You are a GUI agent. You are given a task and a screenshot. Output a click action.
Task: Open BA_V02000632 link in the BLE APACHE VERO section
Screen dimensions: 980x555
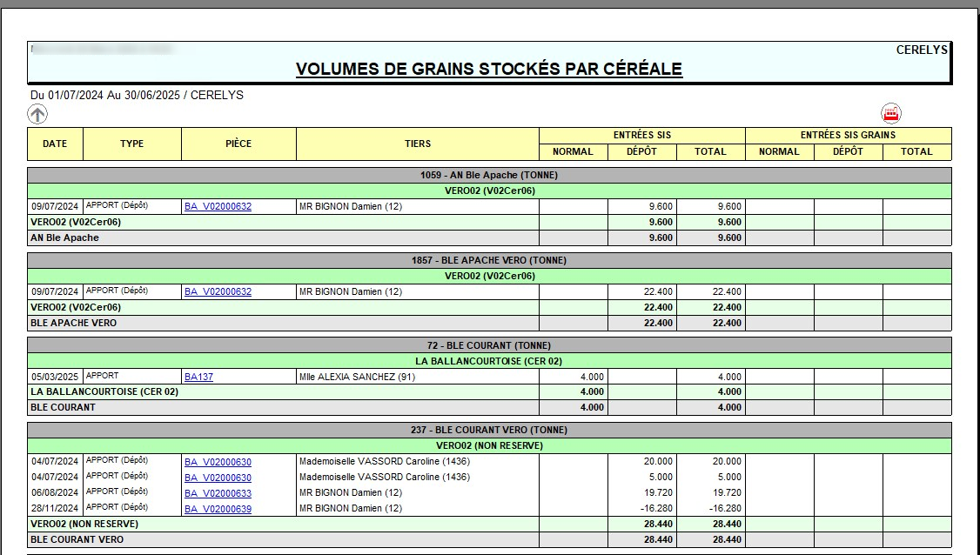click(x=218, y=291)
